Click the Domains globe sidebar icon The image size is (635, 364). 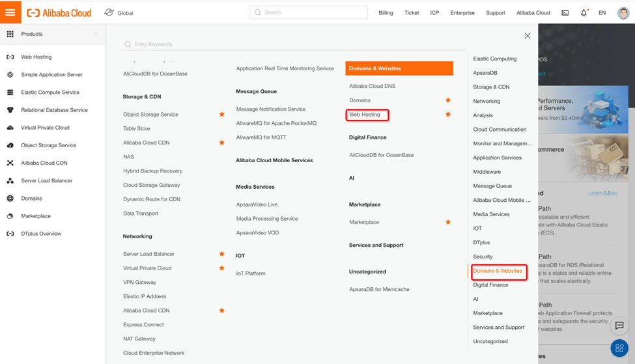tap(10, 199)
